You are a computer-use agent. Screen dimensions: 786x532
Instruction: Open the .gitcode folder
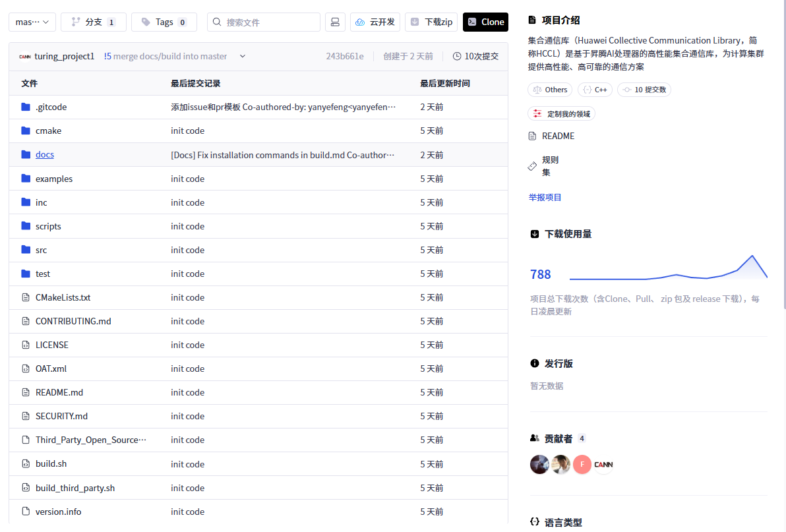point(51,107)
